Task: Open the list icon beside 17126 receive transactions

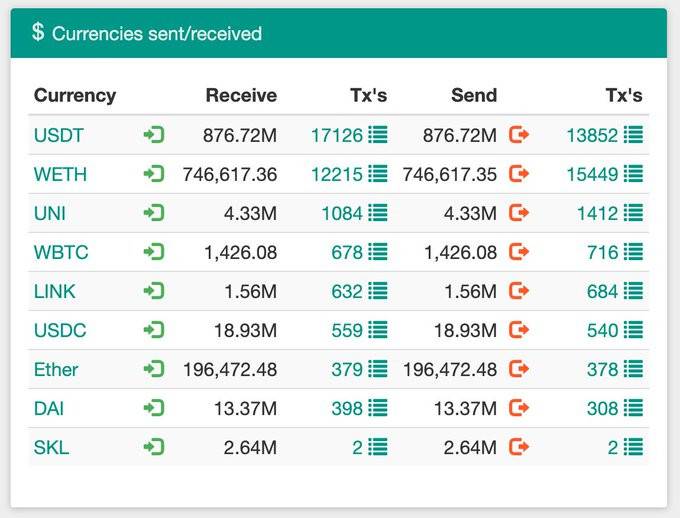Action: [377, 135]
